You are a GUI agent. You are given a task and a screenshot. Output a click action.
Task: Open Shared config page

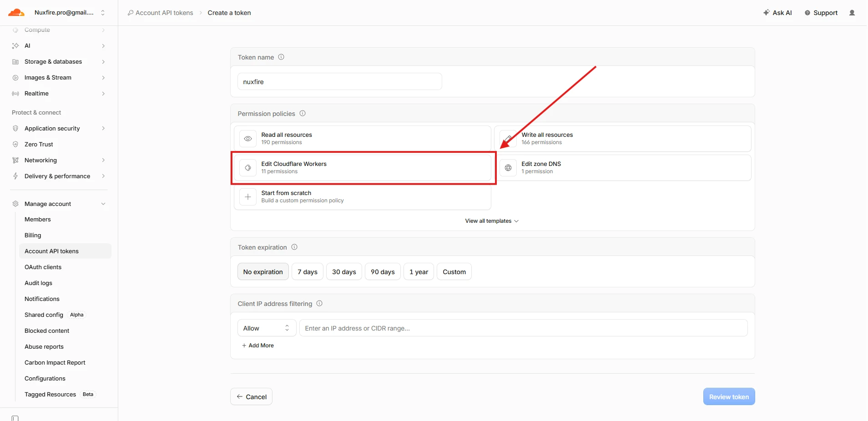pos(65,315)
